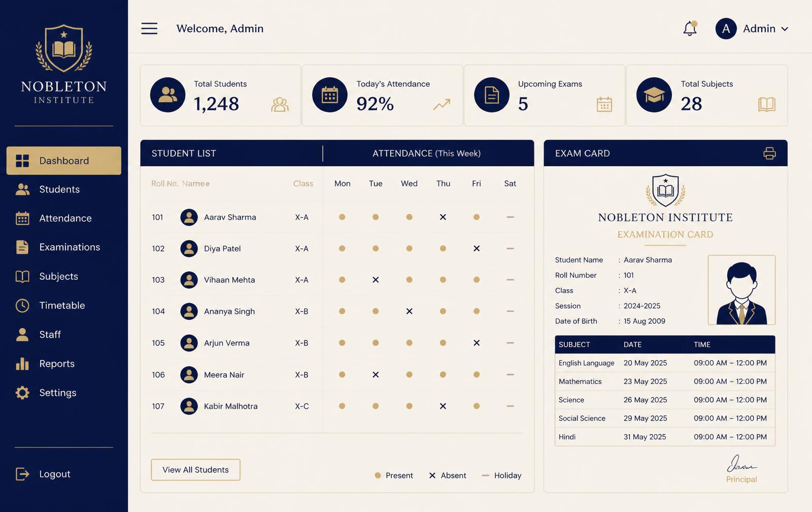Open the notifications bell
This screenshot has width=812, height=512.
pyautogui.click(x=690, y=28)
